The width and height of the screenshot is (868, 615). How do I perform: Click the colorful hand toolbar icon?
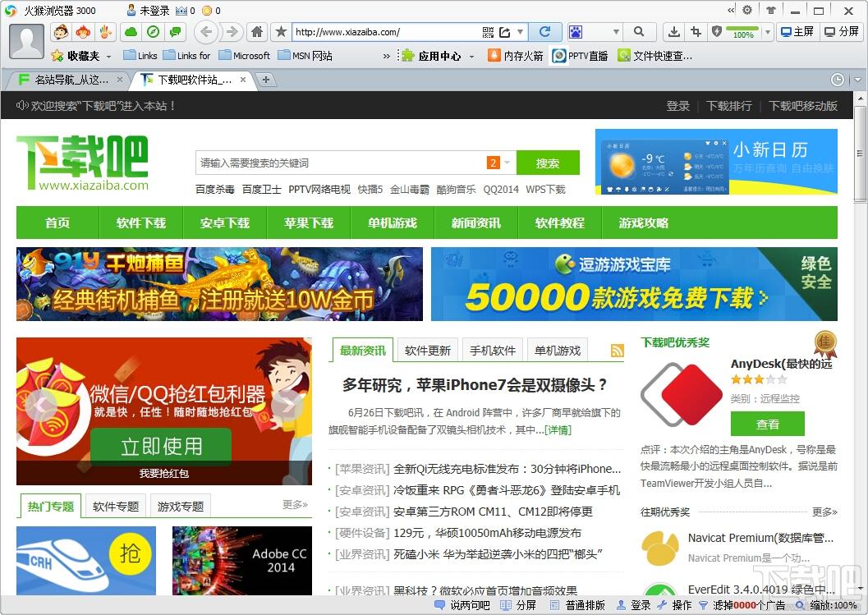click(x=104, y=32)
